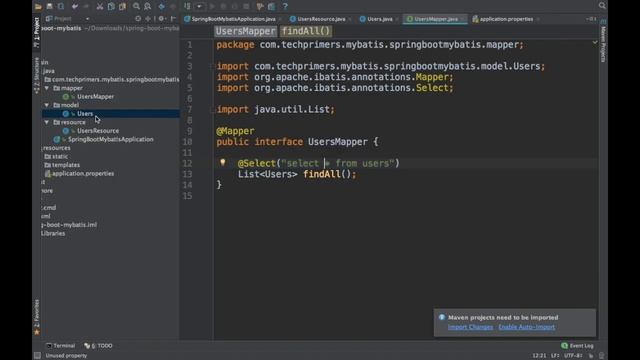
Task: Click the scroll-from-source target icon
Action: tap(138, 19)
